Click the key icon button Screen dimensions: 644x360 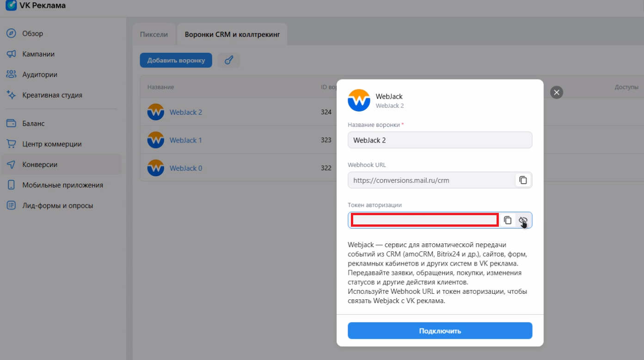pyautogui.click(x=228, y=60)
